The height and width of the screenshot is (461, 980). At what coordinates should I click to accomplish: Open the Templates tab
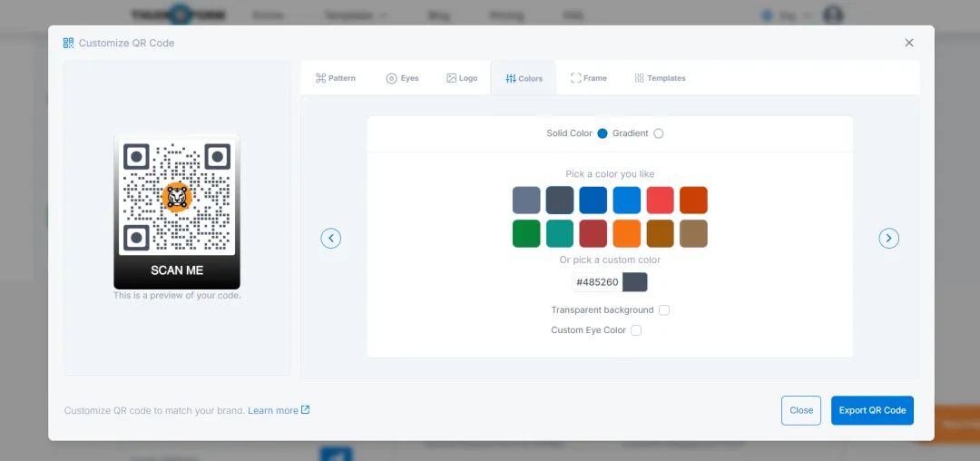660,78
